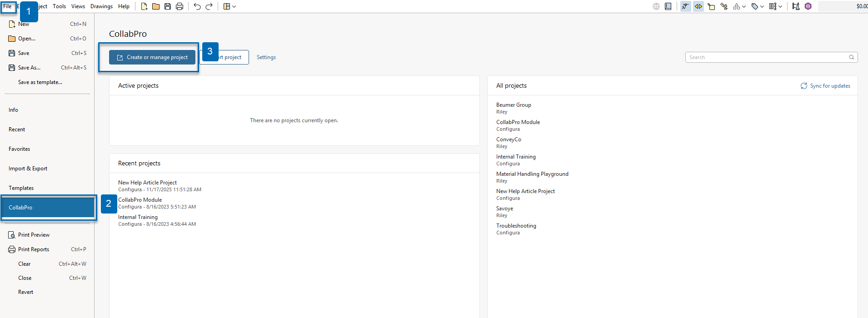
Task: Click the greyed-out globe icon
Action: [656, 6]
